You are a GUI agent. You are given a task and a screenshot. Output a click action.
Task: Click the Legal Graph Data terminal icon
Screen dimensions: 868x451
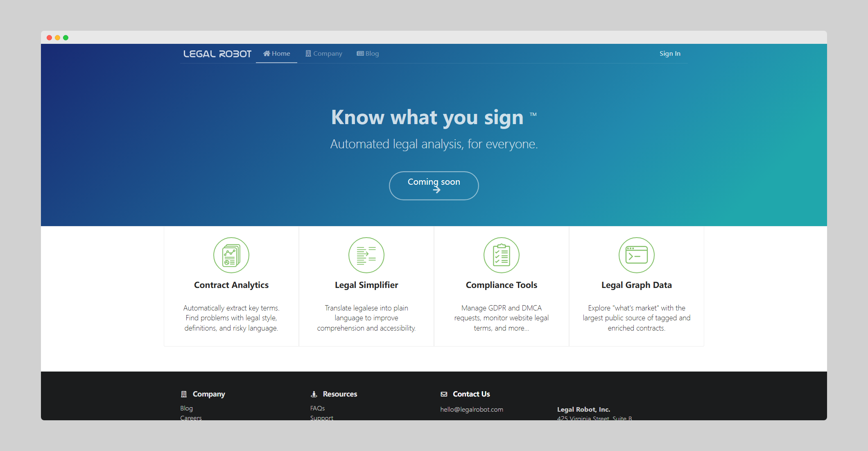pyautogui.click(x=637, y=255)
